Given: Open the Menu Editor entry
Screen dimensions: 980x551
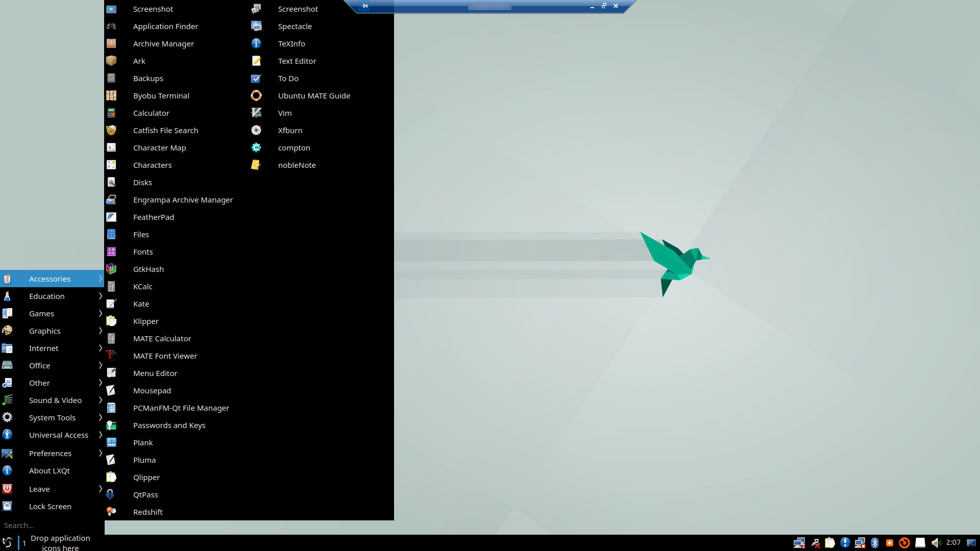Looking at the screenshot, I should [177, 373].
